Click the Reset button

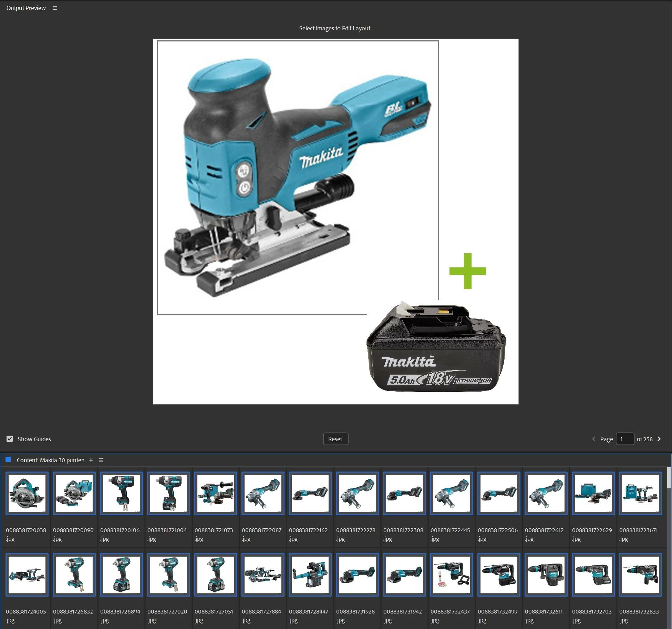[335, 439]
